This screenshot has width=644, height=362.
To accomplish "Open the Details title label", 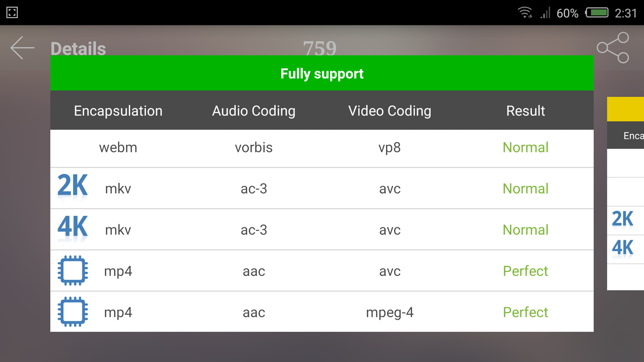I will [x=78, y=48].
